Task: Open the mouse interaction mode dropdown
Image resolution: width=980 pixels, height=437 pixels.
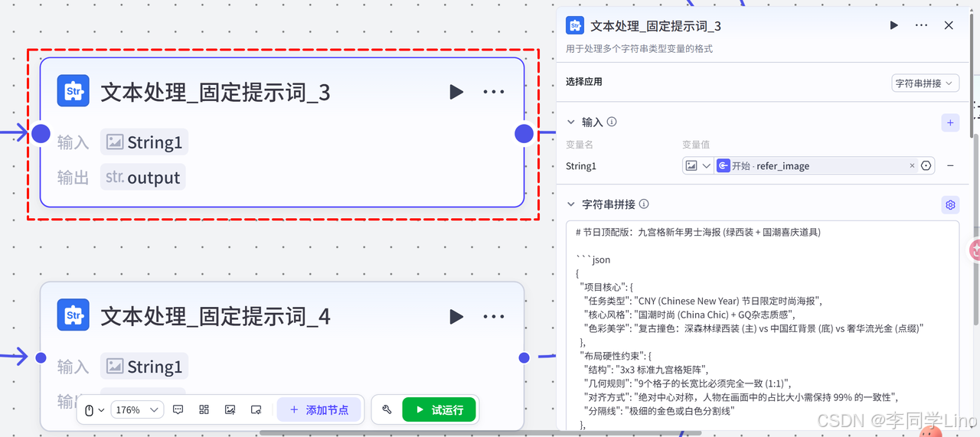Action: coord(93,410)
